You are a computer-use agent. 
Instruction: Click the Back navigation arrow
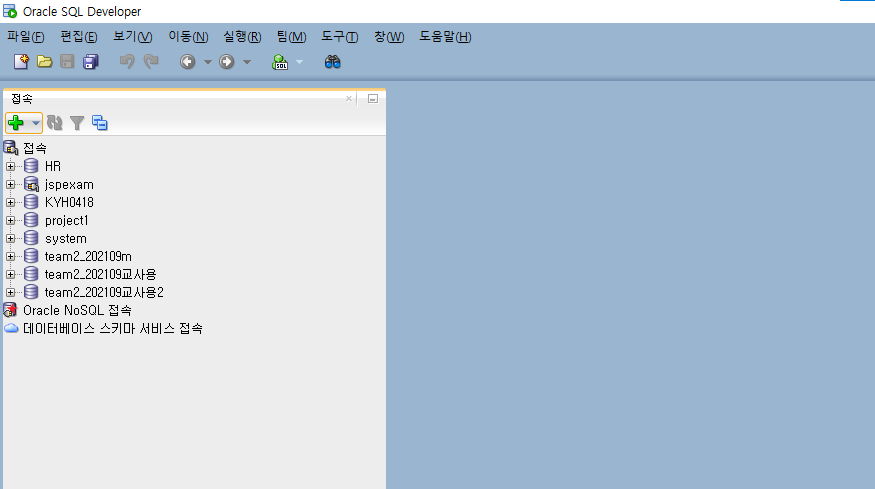click(x=188, y=61)
